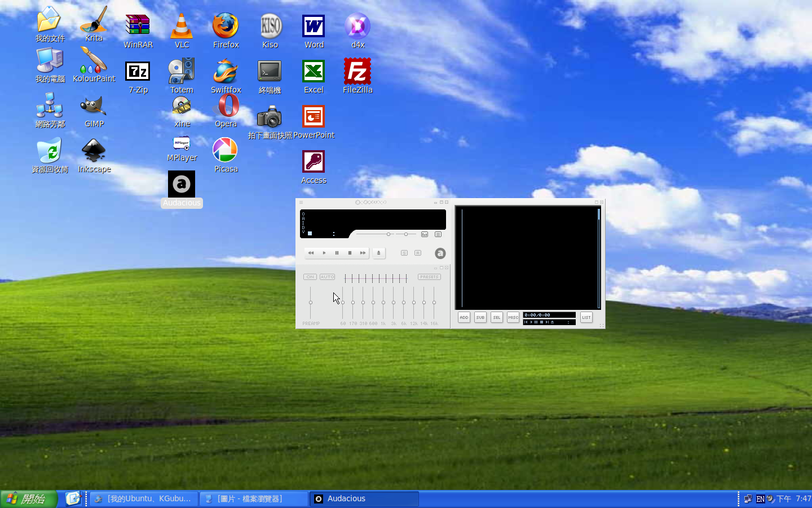
Task: Click the 3k equalizer band slider
Action: click(x=394, y=303)
